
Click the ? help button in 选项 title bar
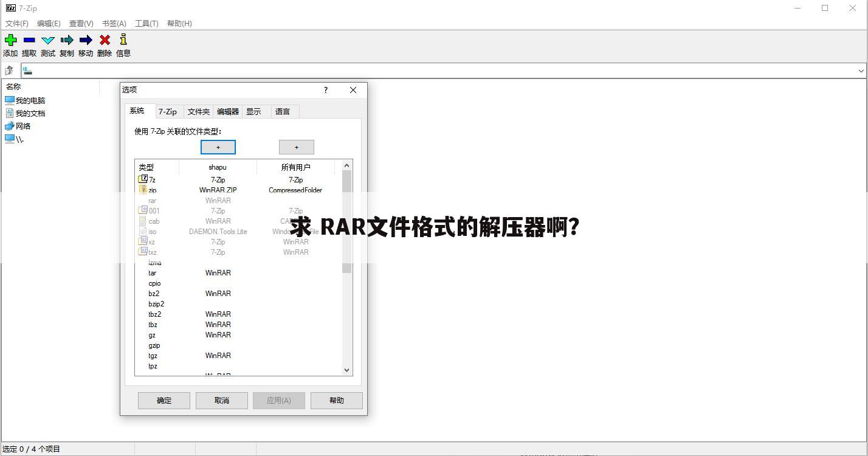(x=326, y=90)
